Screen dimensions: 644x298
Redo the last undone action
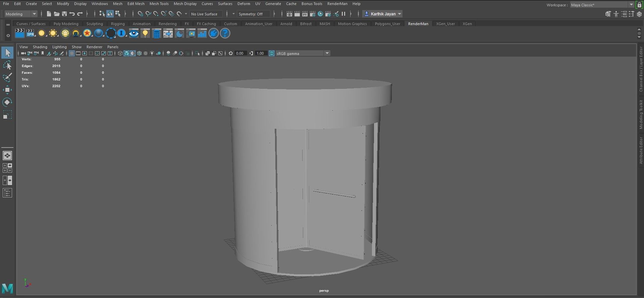coord(80,14)
